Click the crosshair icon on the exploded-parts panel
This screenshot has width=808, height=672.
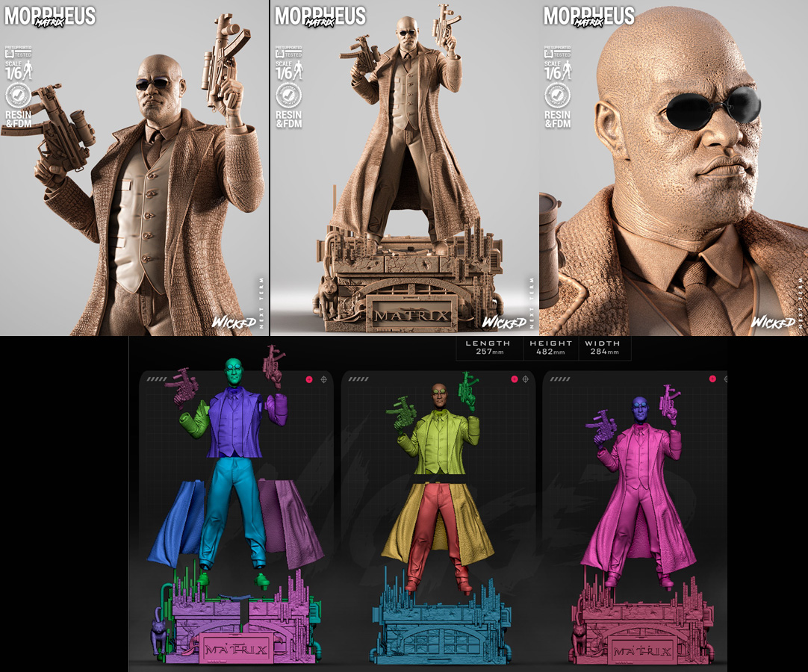point(324,379)
